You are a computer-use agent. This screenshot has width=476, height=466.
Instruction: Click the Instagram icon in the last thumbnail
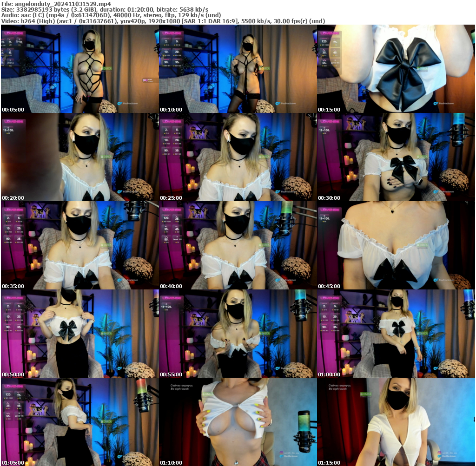pyautogui.click(x=440, y=452)
